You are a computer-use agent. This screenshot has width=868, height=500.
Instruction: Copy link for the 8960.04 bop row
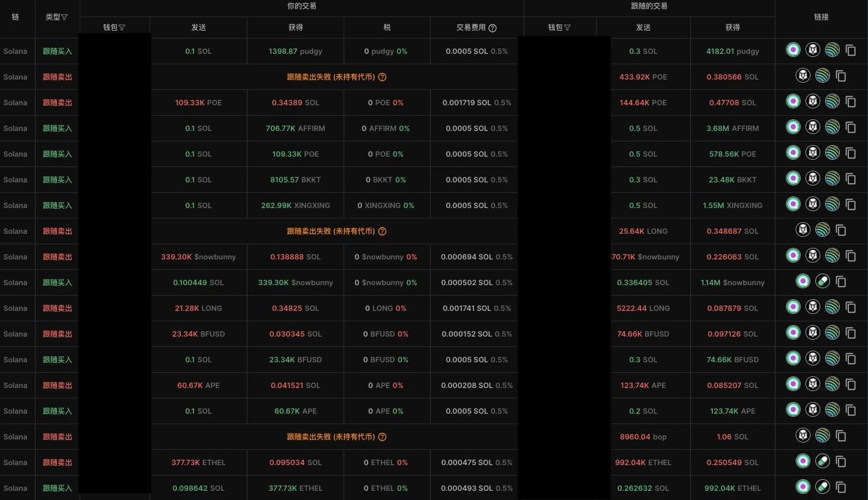(x=841, y=436)
